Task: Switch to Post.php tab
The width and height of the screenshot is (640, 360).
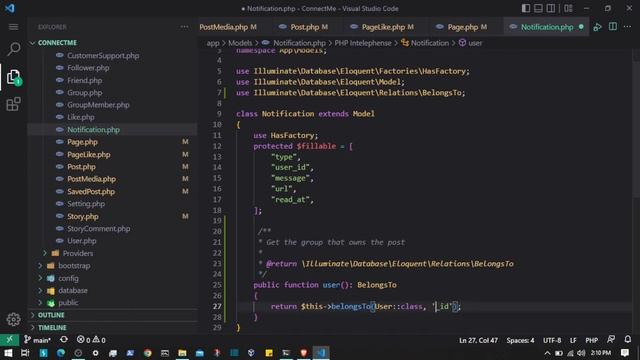Action: pos(309,27)
